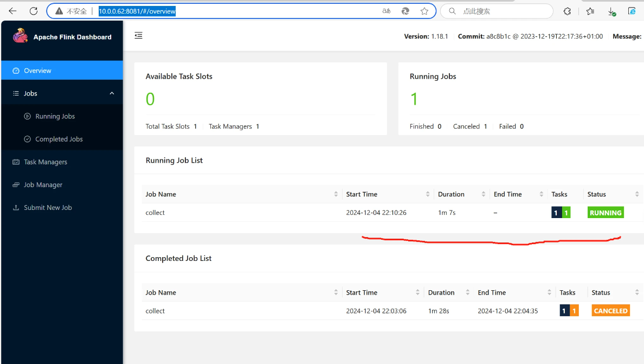Bookmark this page with the star icon
Screen dimensions: 644x364
pyautogui.click(x=424, y=11)
